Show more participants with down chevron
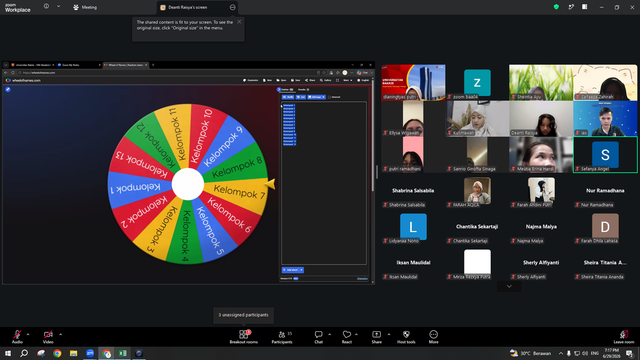This screenshot has width=640, height=360. click(509, 286)
